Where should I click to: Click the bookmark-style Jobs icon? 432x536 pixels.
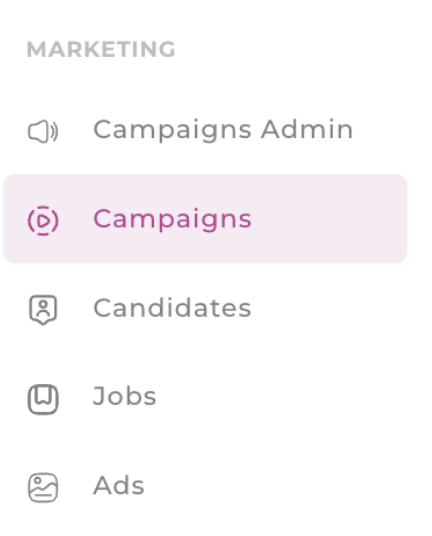pos(43,399)
